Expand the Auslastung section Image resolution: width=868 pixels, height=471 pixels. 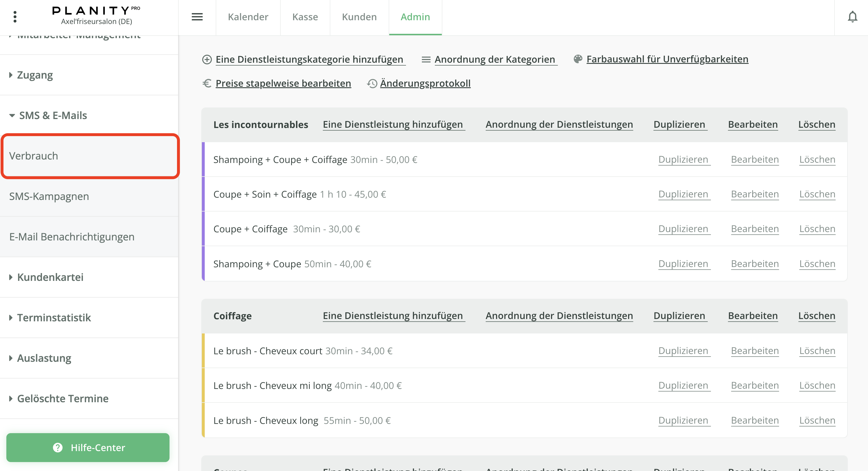(44, 358)
